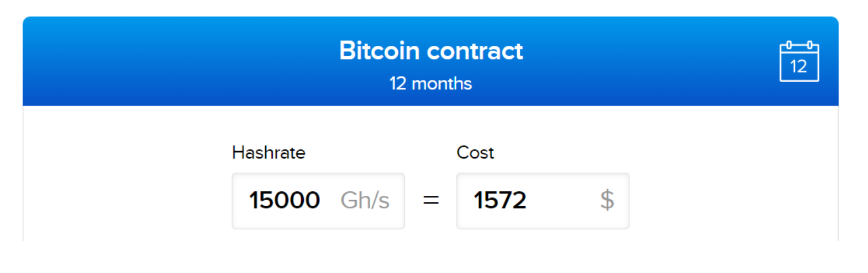Click the Cost input field

tap(543, 201)
